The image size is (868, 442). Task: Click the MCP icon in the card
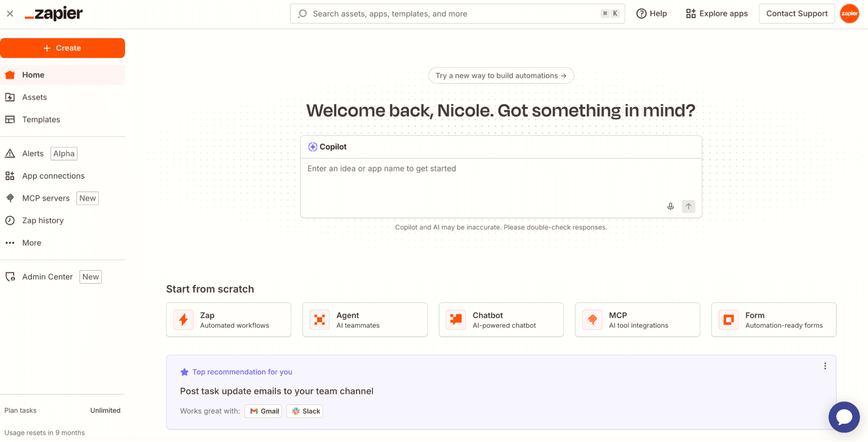coord(592,320)
